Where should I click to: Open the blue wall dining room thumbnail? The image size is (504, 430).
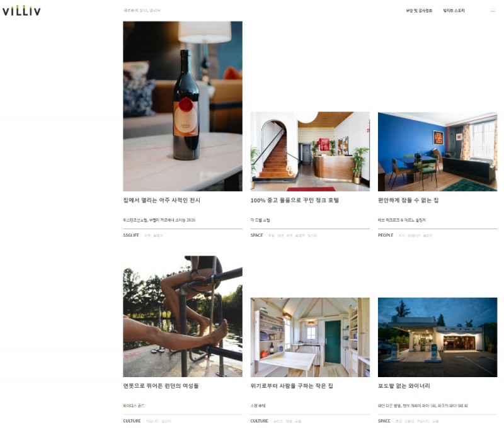437,152
